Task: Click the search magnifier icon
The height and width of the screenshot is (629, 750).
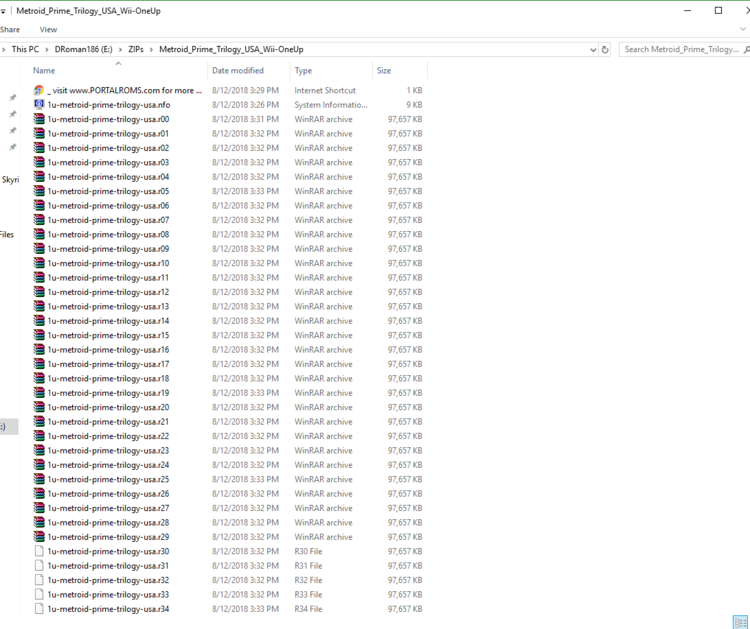Action: click(746, 49)
